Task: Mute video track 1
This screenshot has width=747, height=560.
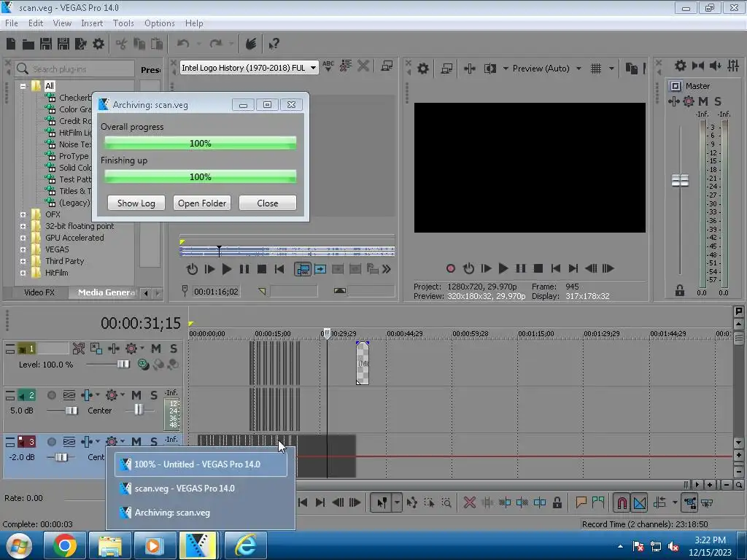Action: click(156, 349)
